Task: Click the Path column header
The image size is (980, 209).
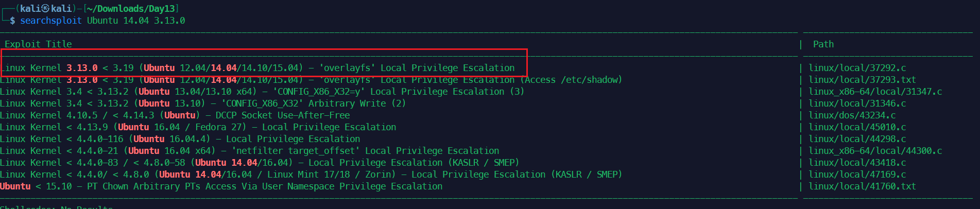Action: 823,44
